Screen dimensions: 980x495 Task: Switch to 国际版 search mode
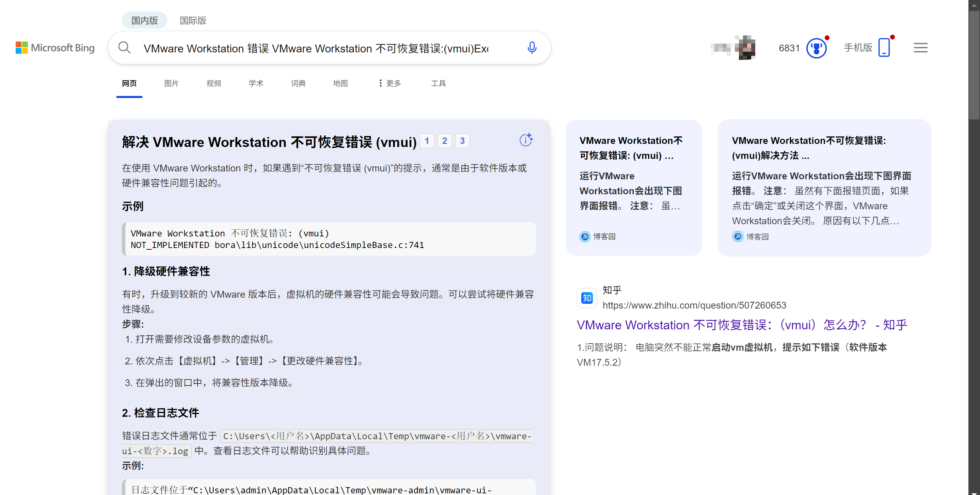[x=193, y=20]
